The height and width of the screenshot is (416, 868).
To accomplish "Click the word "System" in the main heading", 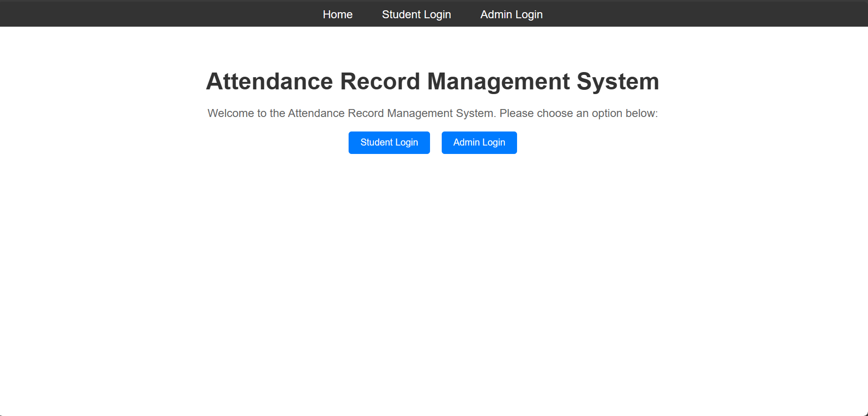I will click(618, 81).
